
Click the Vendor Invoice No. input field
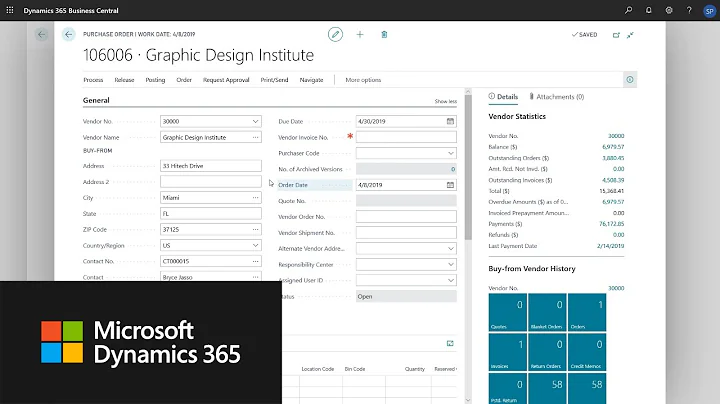(x=406, y=137)
